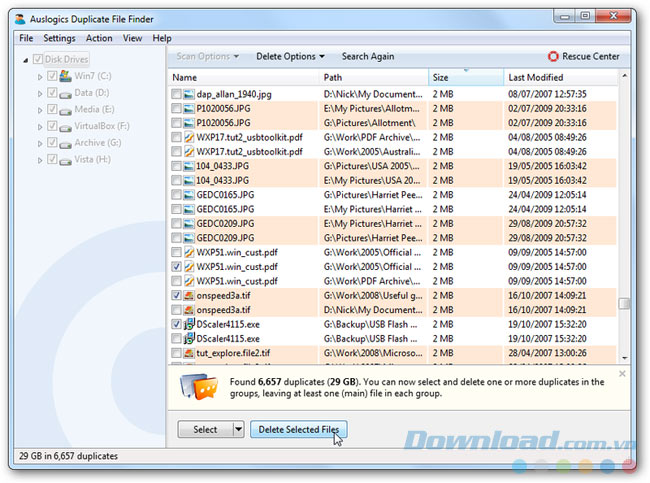Toggle the Win7 (C:) drive checkbox

click(52, 76)
